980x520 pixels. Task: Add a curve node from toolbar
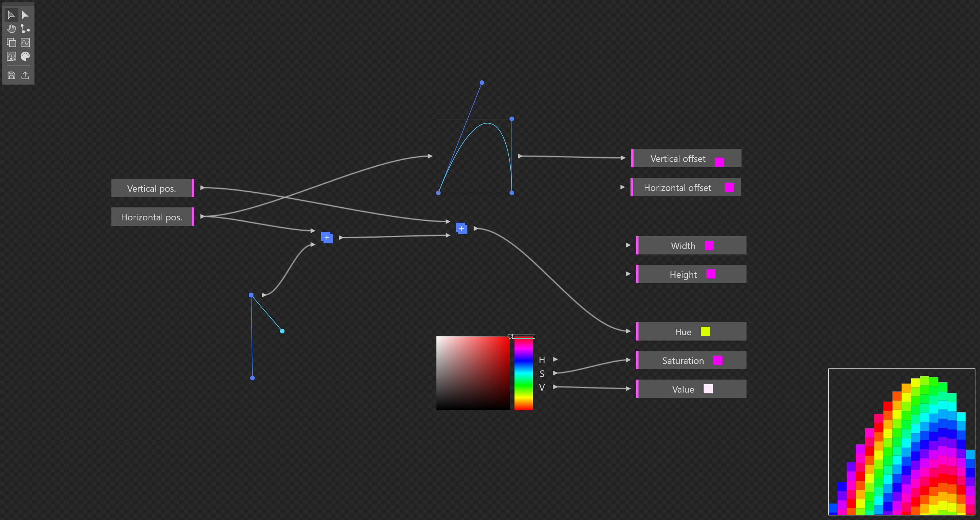pyautogui.click(x=25, y=42)
